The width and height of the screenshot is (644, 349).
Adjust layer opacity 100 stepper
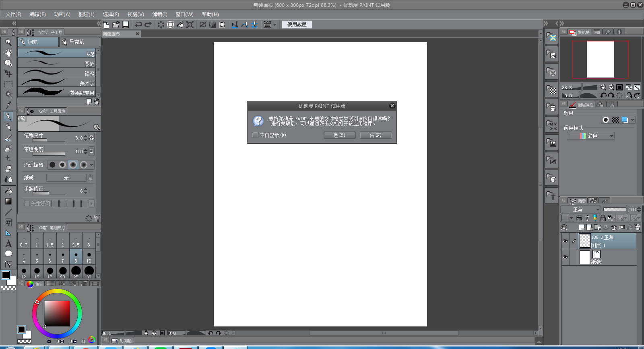(639, 209)
